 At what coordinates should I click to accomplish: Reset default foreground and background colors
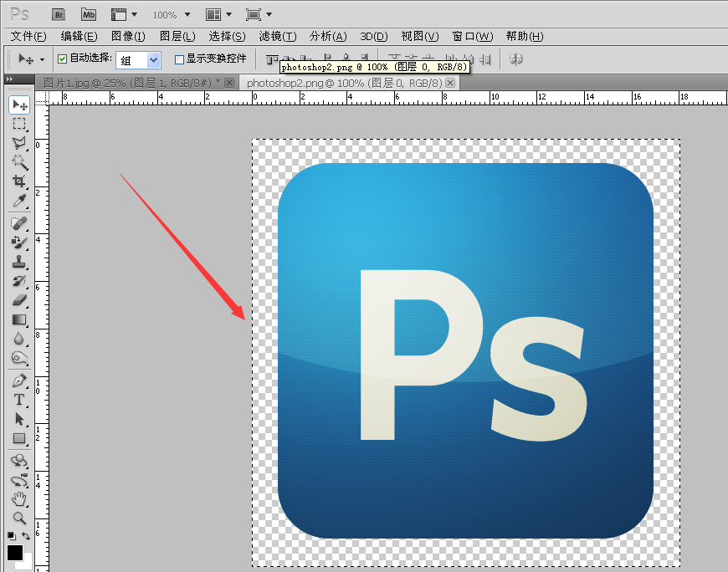tap(12, 536)
